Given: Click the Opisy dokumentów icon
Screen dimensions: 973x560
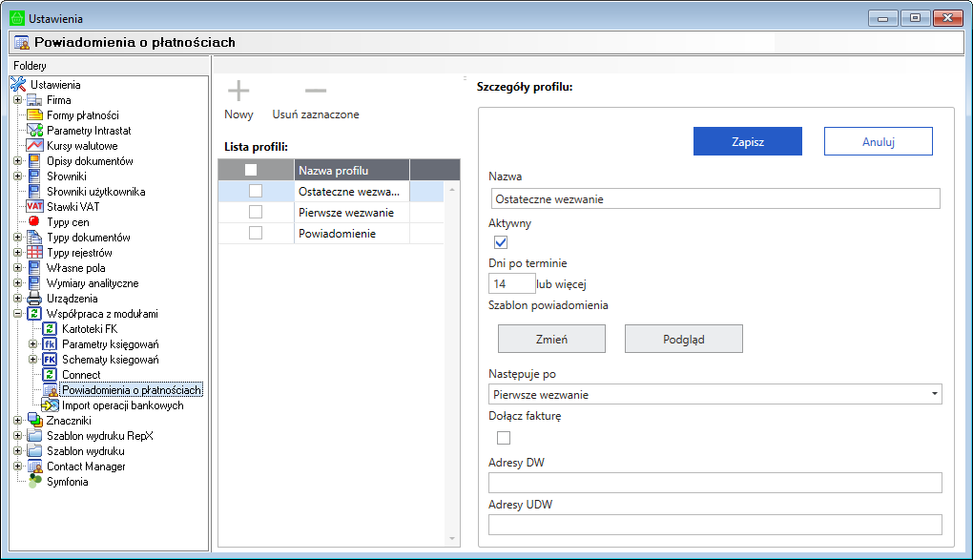Looking at the screenshot, I should [x=34, y=161].
